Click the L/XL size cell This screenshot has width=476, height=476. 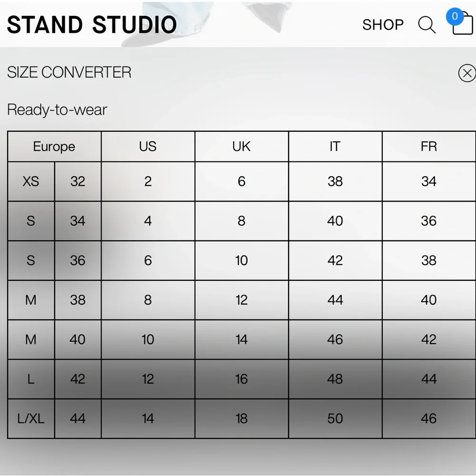pyautogui.click(x=31, y=418)
